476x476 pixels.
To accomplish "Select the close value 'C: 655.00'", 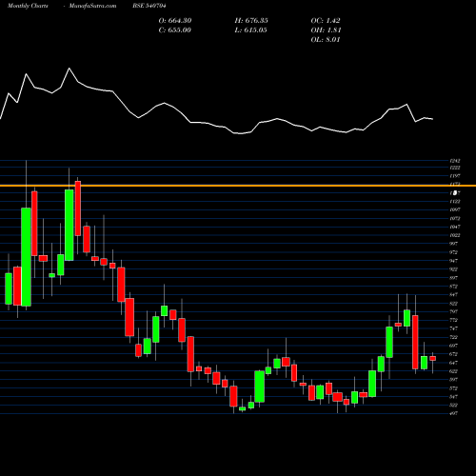I will pos(175,30).
